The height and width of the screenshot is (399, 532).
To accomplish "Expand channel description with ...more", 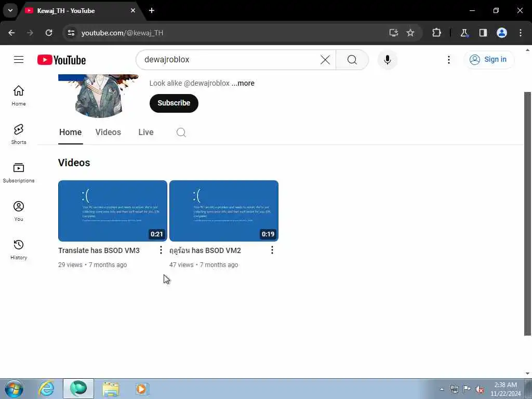I will [243, 83].
